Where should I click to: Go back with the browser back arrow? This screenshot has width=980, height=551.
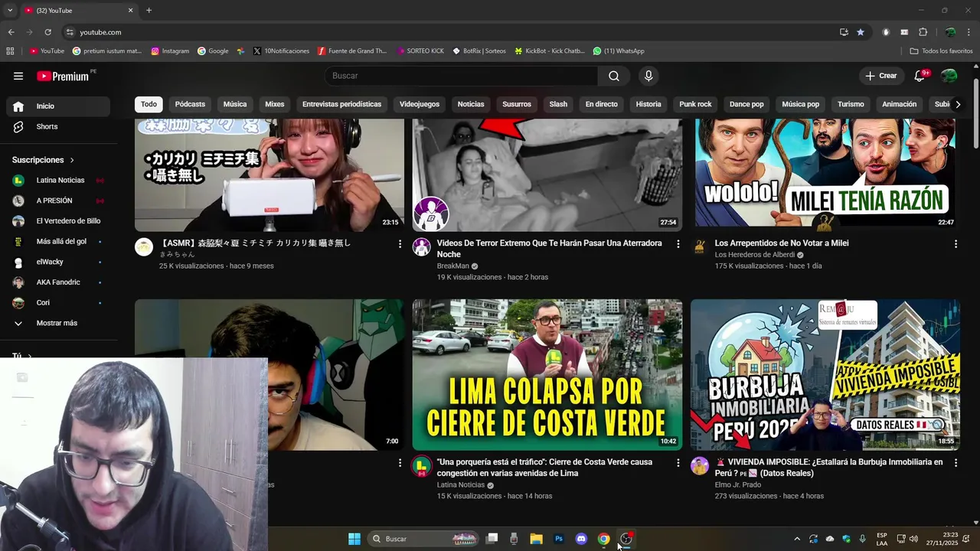[11, 32]
